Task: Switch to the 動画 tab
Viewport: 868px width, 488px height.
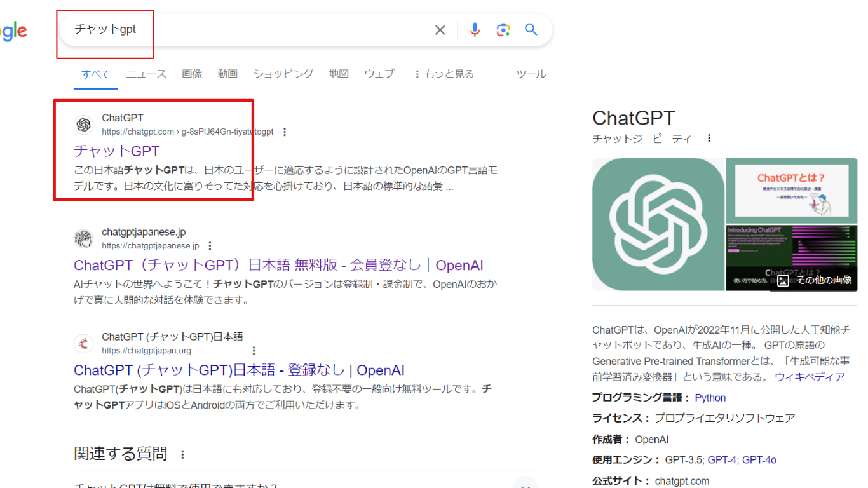Action: [227, 74]
